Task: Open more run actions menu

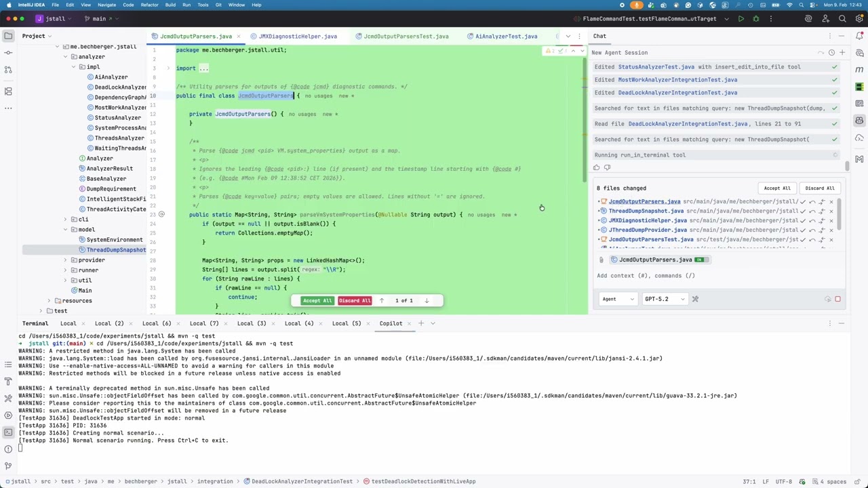Action: [771, 19]
